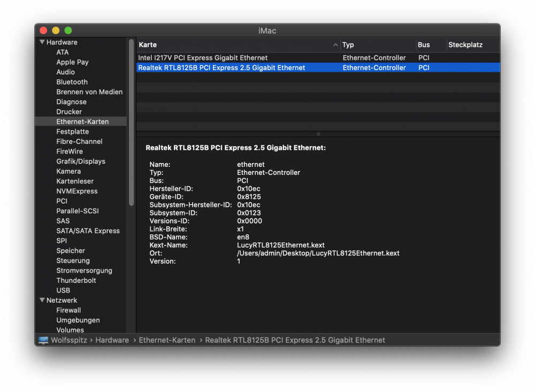Image resolution: width=535 pixels, height=392 pixels.
Task: Open SATA/SATA Express section
Action: [88, 230]
